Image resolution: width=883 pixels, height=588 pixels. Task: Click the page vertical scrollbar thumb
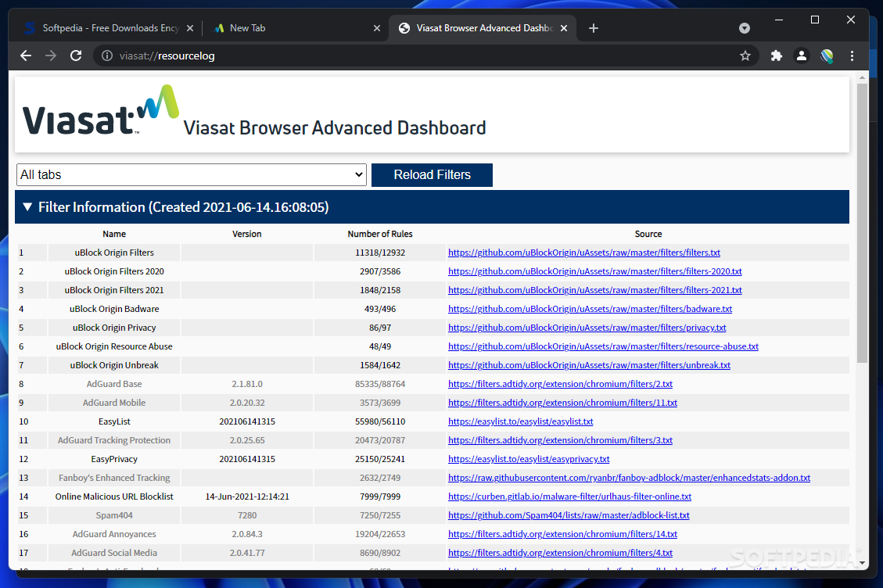[862, 223]
